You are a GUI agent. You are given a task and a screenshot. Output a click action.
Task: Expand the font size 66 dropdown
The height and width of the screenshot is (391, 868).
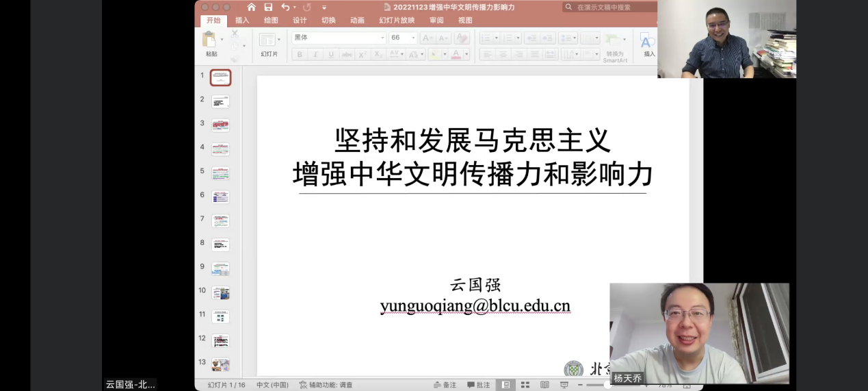pyautogui.click(x=413, y=38)
